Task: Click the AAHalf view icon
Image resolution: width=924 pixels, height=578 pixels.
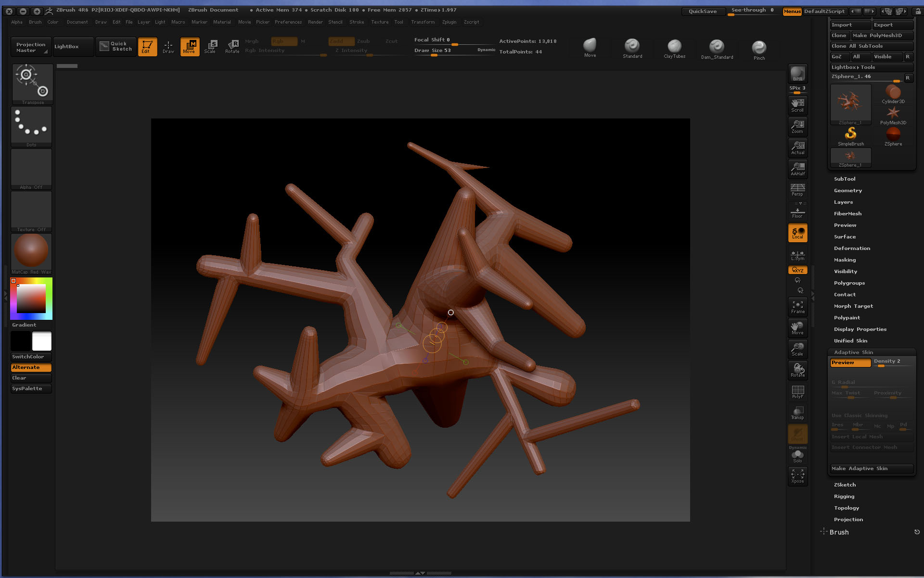Action: coord(797,169)
